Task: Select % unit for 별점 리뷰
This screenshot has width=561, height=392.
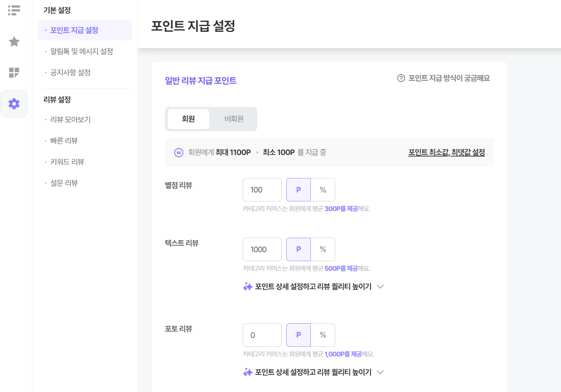Action: (x=323, y=190)
